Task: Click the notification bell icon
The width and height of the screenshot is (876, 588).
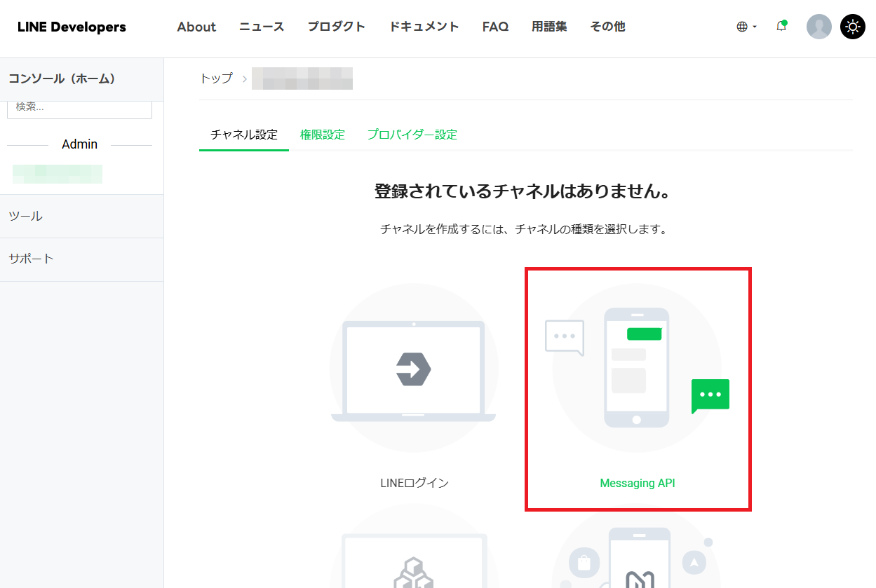Action: tap(781, 27)
